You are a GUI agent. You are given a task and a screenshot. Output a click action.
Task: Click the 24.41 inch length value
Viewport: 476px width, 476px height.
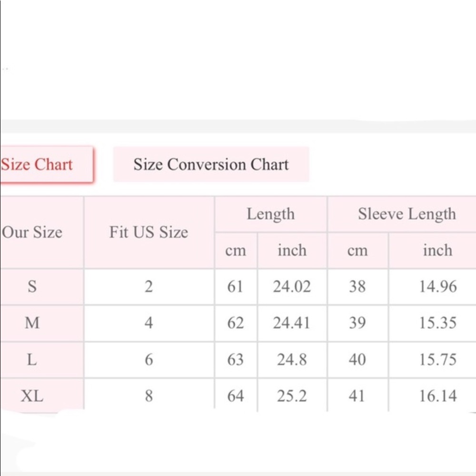click(x=292, y=323)
